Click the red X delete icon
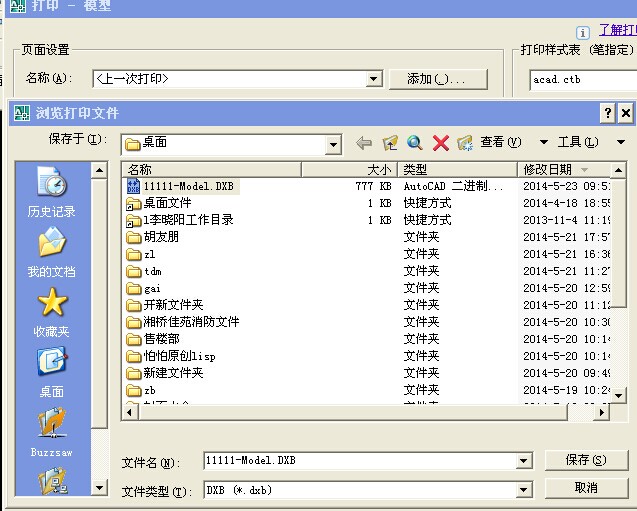The height and width of the screenshot is (511, 637). point(440,143)
